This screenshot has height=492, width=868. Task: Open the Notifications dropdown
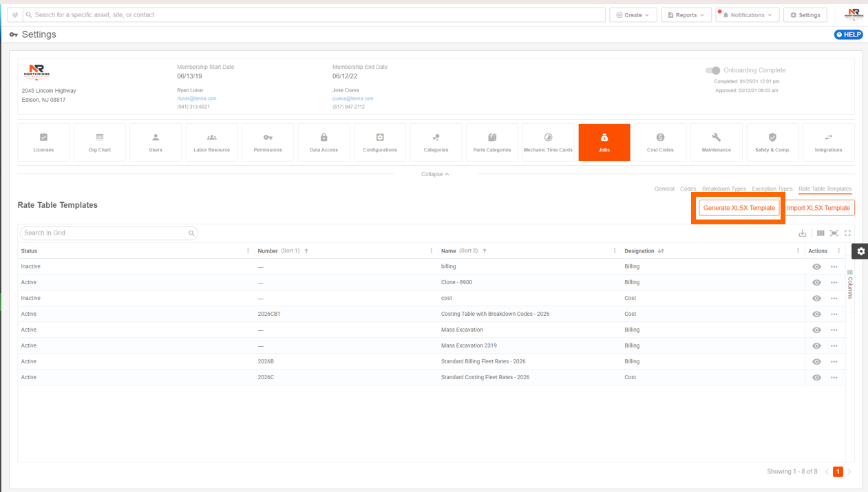coord(748,14)
